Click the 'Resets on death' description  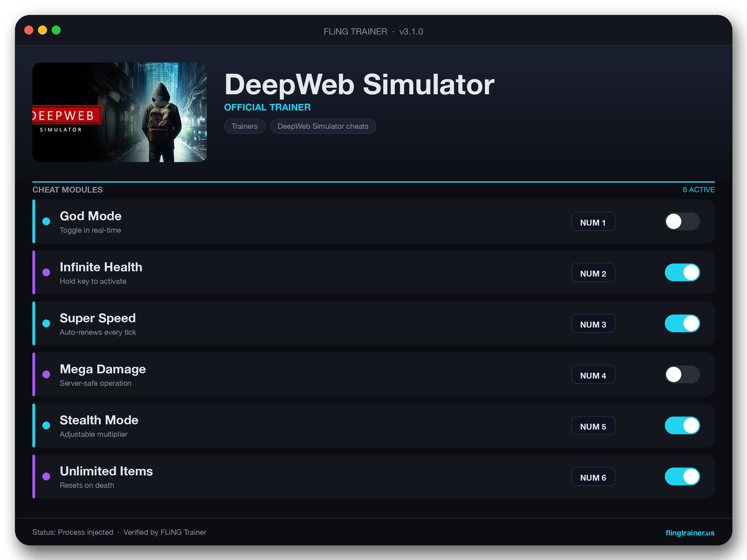(87, 485)
